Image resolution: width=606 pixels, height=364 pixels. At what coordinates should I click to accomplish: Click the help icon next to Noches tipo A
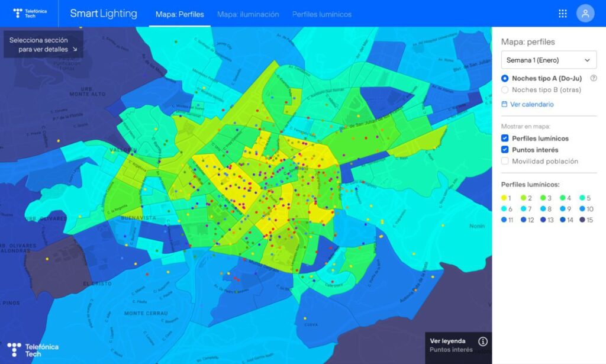593,78
